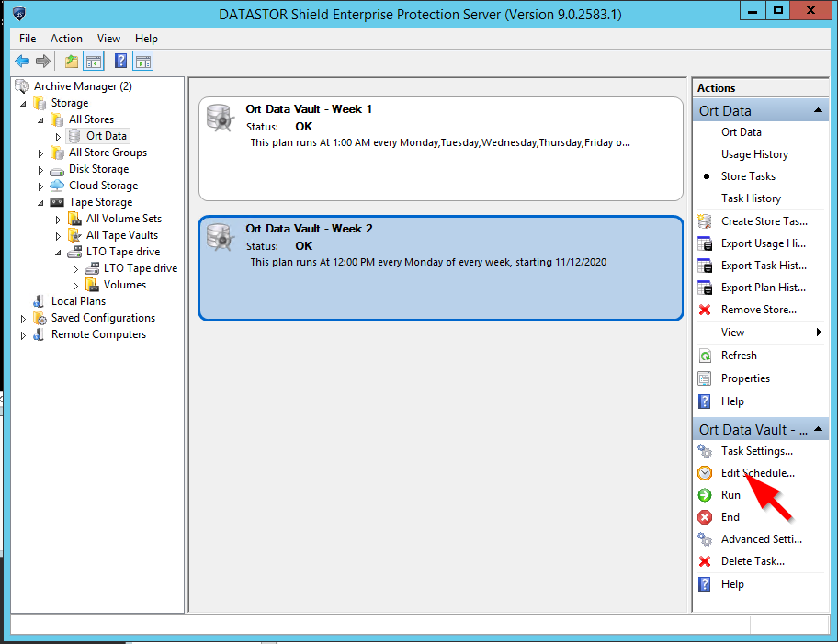Click the Archive Manager tree root icon
The image size is (838, 644).
[x=22, y=86]
